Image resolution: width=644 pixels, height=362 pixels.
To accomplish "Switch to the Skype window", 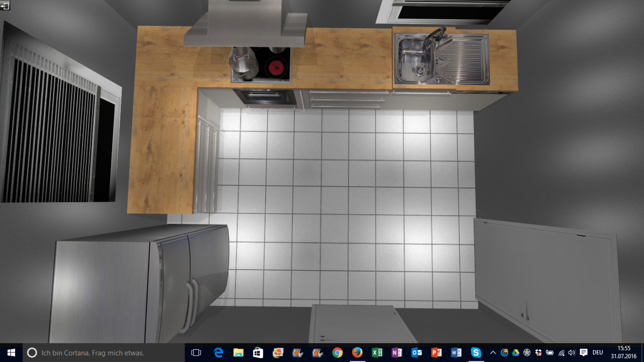I will point(476,353).
